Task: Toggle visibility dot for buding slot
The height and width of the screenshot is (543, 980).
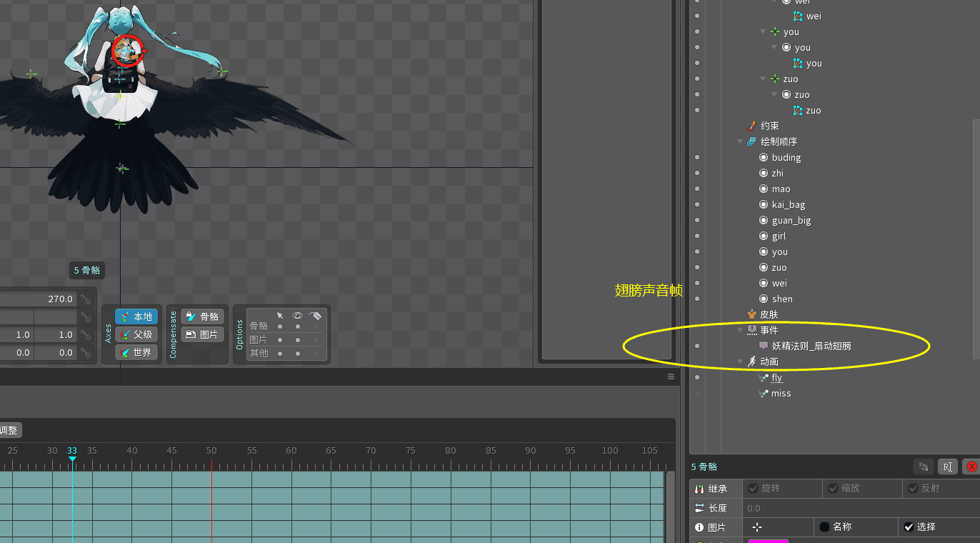Action: click(x=697, y=157)
